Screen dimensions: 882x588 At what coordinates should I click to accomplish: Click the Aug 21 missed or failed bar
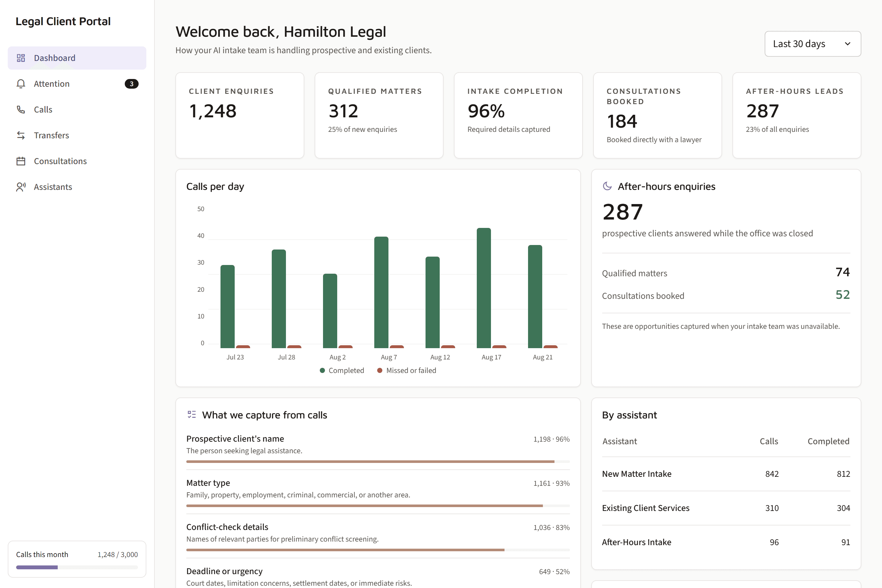pyautogui.click(x=551, y=347)
